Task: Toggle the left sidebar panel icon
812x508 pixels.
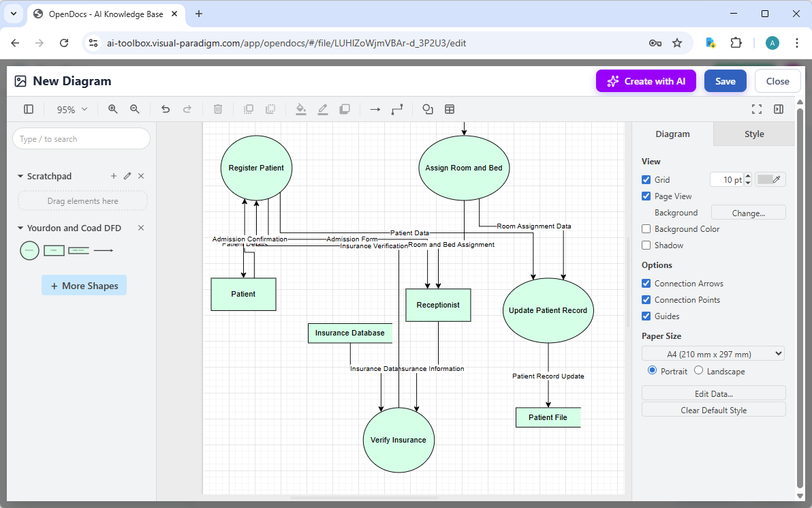Action: tap(28, 109)
